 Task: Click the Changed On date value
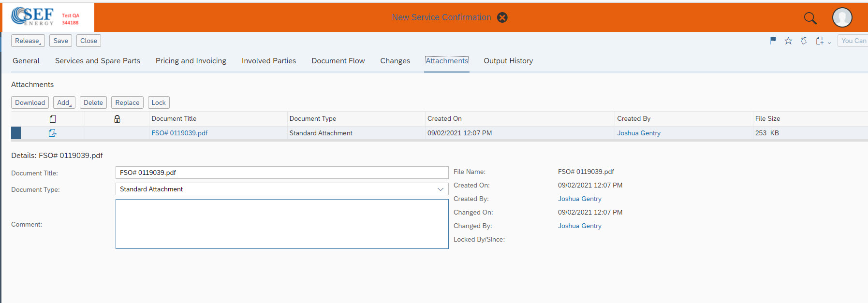[590, 212]
